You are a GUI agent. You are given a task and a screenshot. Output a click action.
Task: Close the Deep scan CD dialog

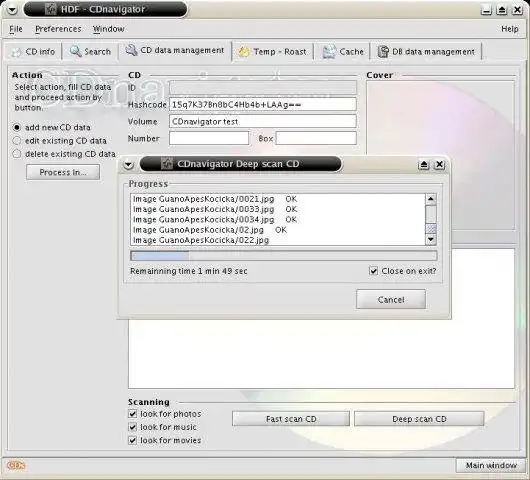(x=439, y=165)
